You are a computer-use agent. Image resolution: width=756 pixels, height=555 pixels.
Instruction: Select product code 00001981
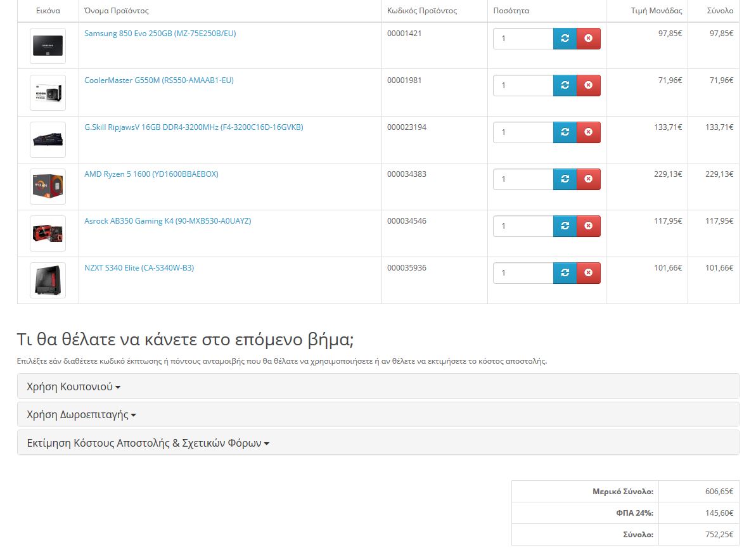(x=404, y=80)
